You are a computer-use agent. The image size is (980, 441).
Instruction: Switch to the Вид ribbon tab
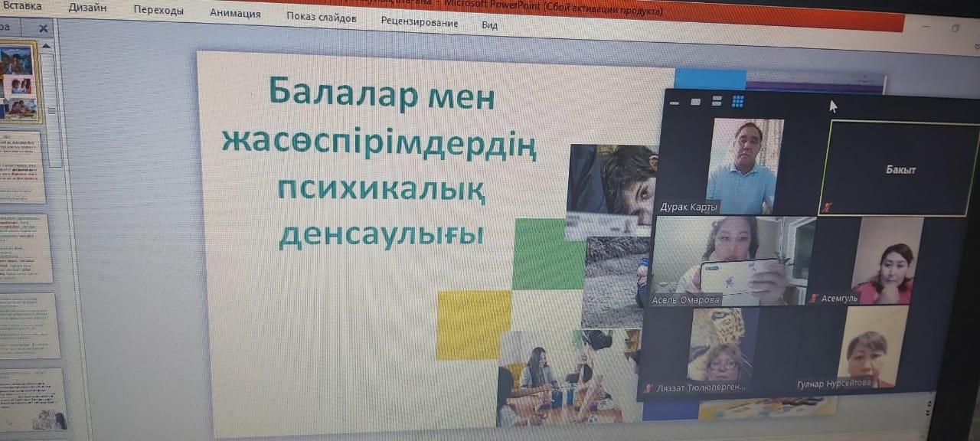coord(489,24)
